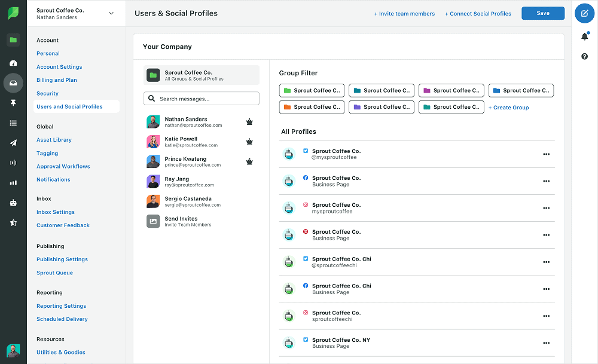Select Security in the sidebar
Viewport: 598px width, 364px height.
pyautogui.click(x=47, y=93)
